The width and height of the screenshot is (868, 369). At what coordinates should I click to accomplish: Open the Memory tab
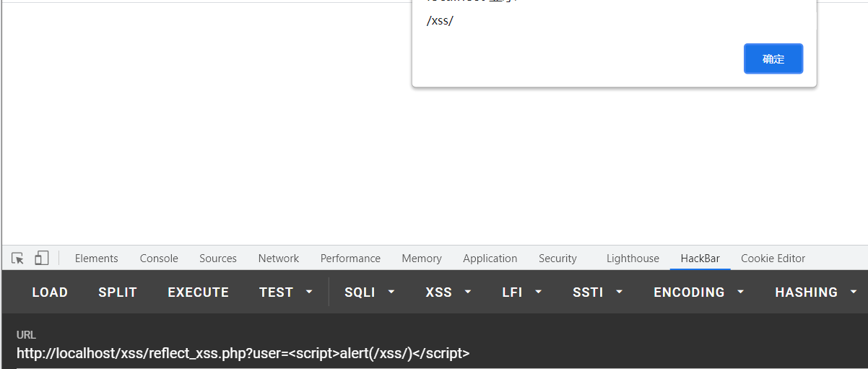tap(422, 258)
